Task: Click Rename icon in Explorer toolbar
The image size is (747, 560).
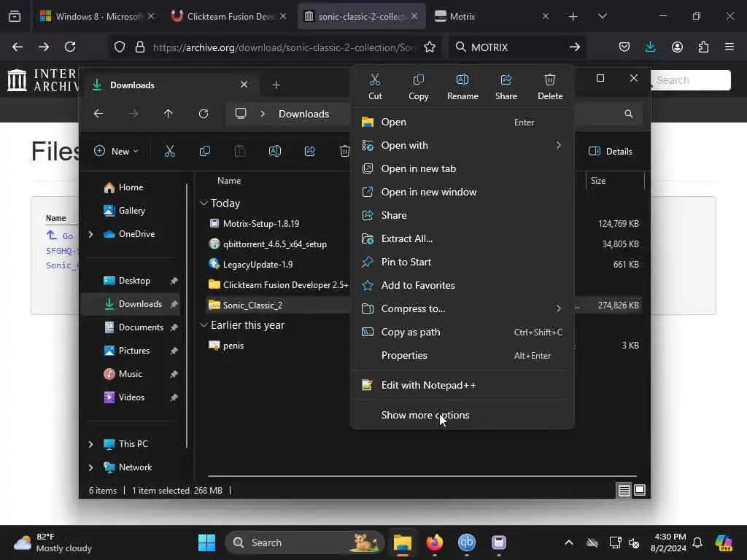Action: point(275,152)
